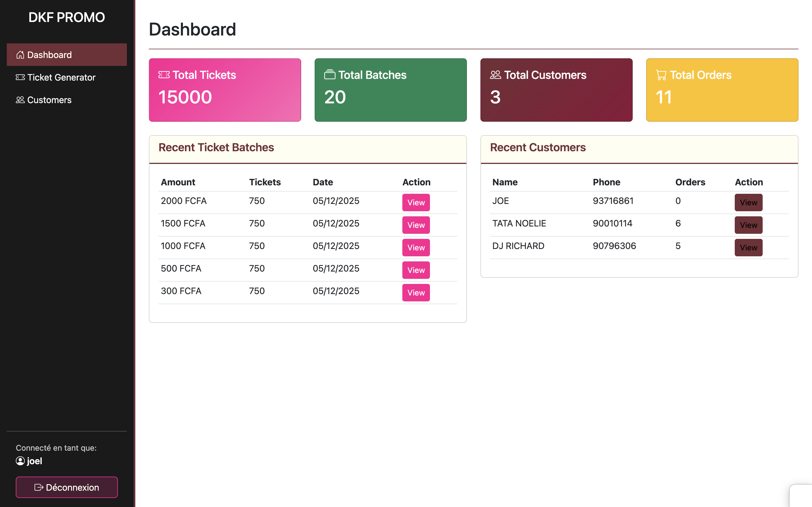Click the user avatar icon next to joel
The image size is (812, 507).
20,461
